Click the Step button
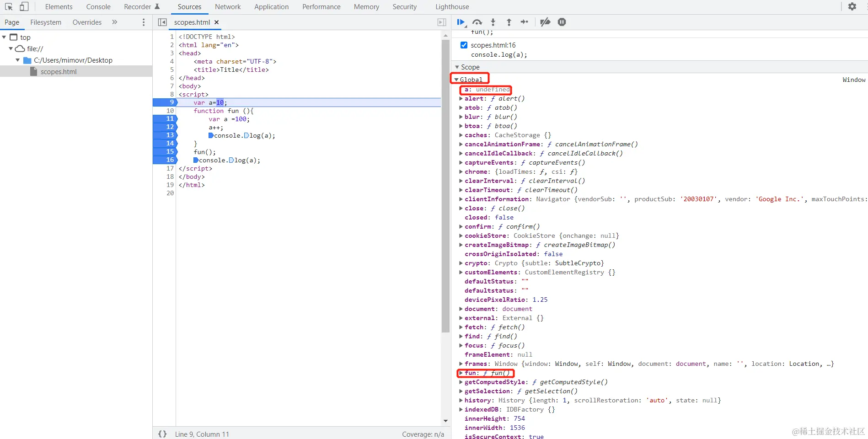The width and height of the screenshot is (868, 439). tap(525, 22)
